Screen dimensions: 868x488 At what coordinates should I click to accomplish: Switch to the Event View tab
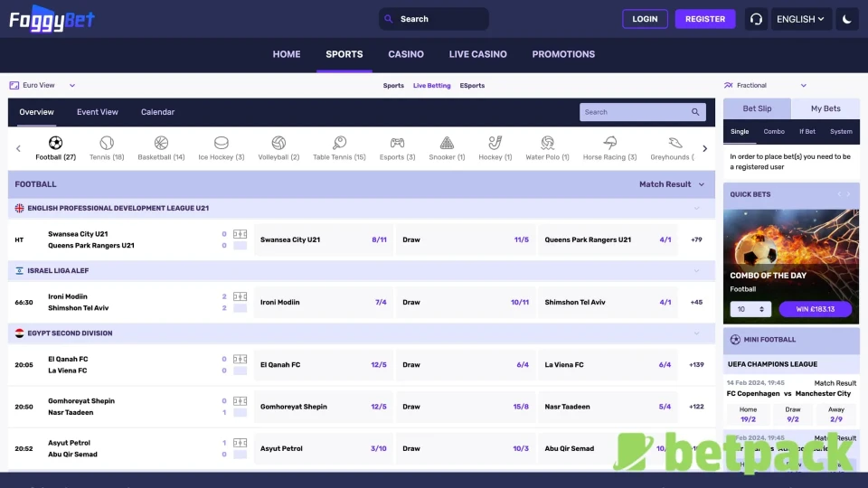tap(98, 112)
